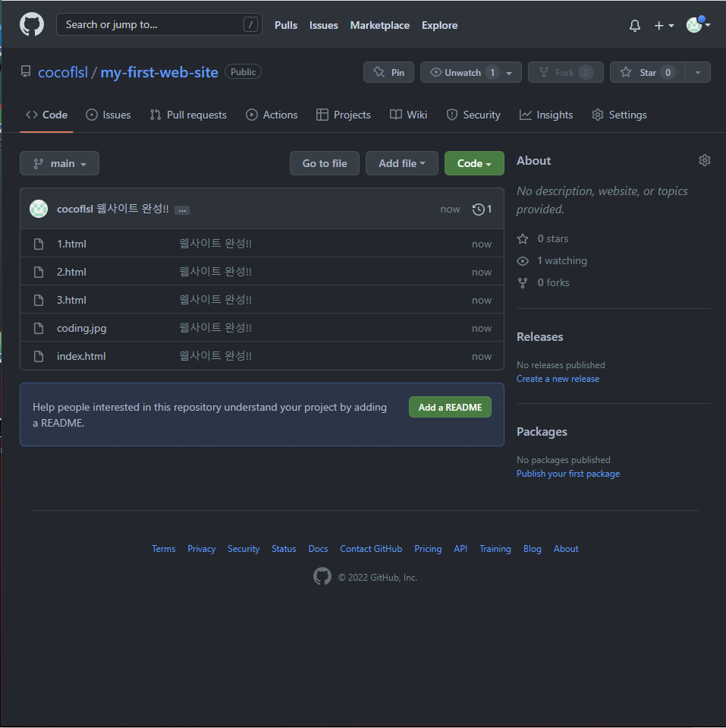Switch to the Actions tab
The height and width of the screenshot is (728, 726).
coord(272,115)
